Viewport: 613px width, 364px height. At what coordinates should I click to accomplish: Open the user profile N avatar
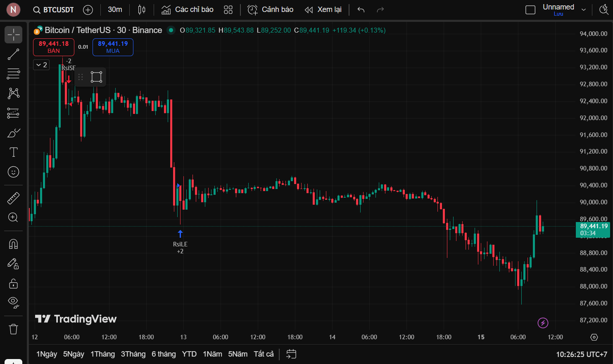(x=13, y=9)
